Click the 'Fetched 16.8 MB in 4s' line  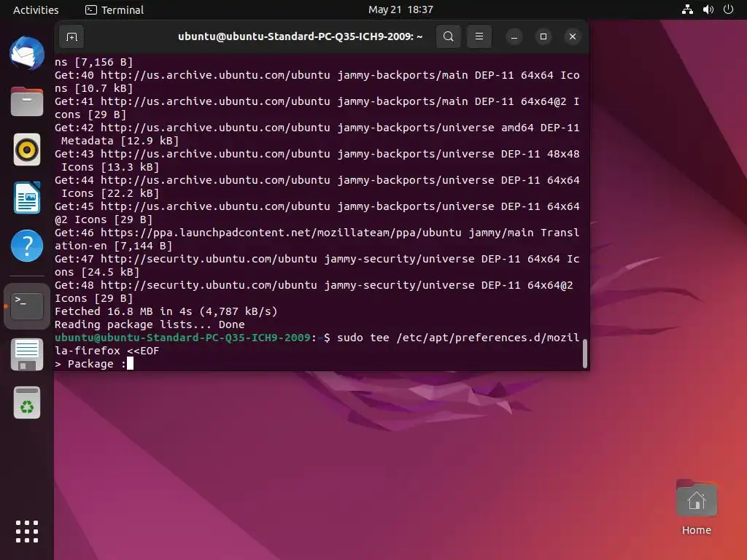point(166,311)
